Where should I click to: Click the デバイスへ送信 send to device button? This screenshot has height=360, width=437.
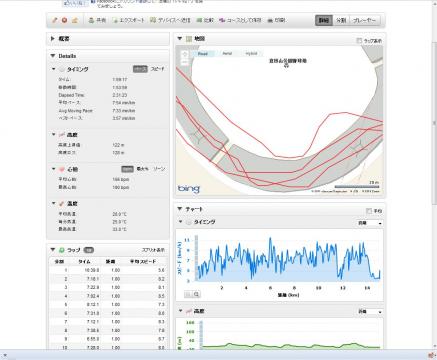170,20
